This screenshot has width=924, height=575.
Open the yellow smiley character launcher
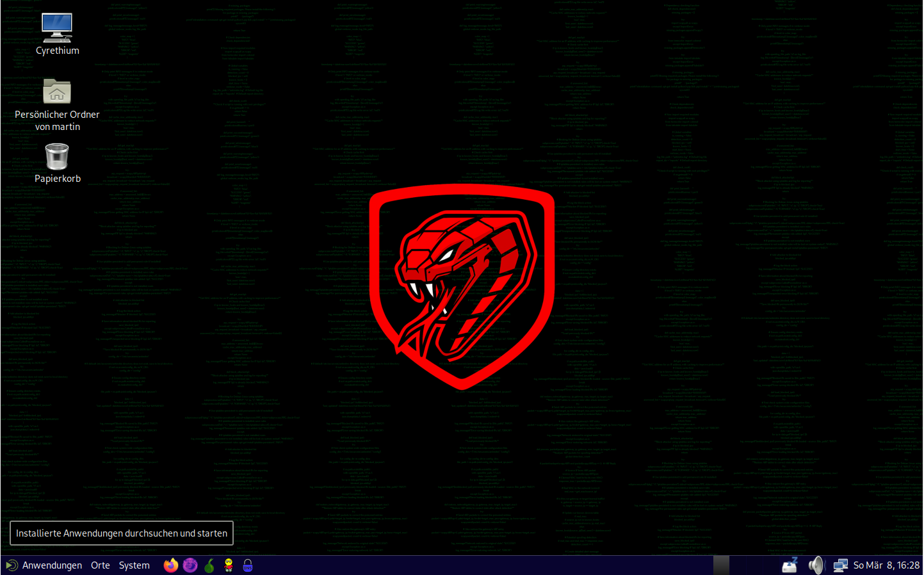pos(229,565)
